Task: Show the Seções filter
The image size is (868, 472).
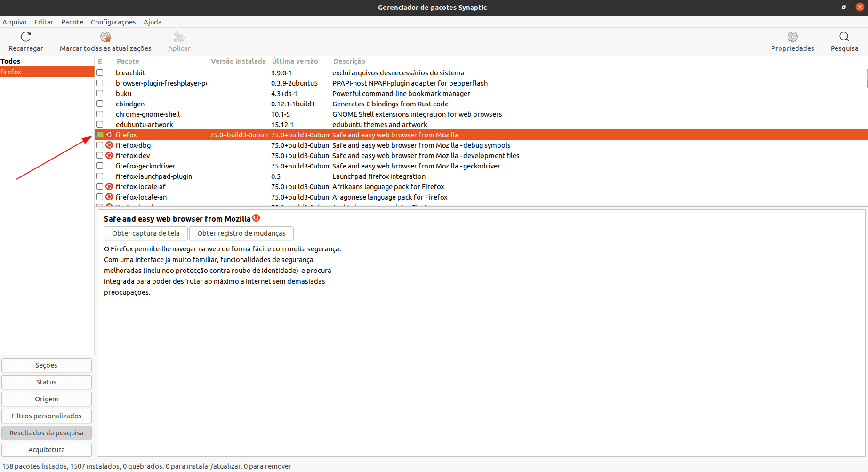Action: click(47, 365)
